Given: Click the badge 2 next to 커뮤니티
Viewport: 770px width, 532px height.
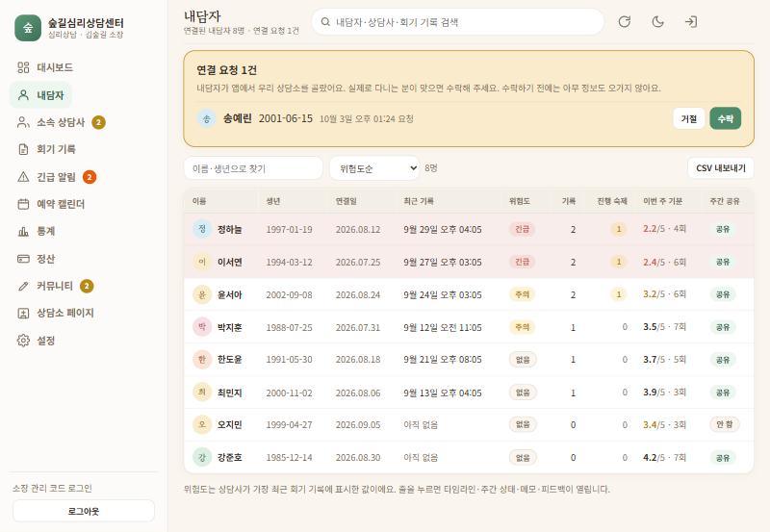Looking at the screenshot, I should (87, 286).
